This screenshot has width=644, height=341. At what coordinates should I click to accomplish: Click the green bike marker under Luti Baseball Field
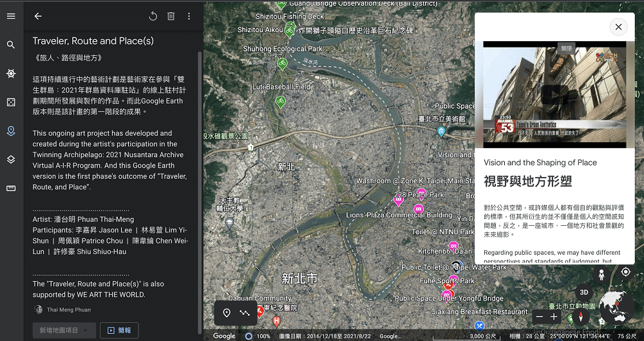(x=281, y=102)
